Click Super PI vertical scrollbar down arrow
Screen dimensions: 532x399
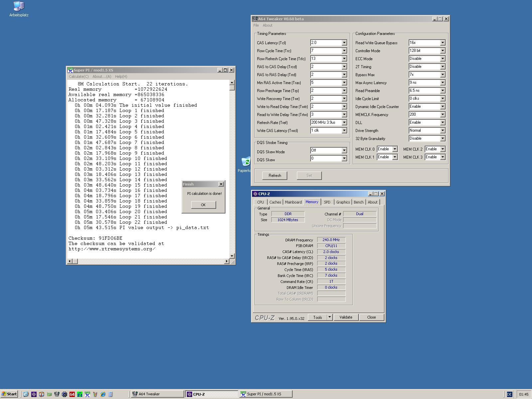point(232,256)
